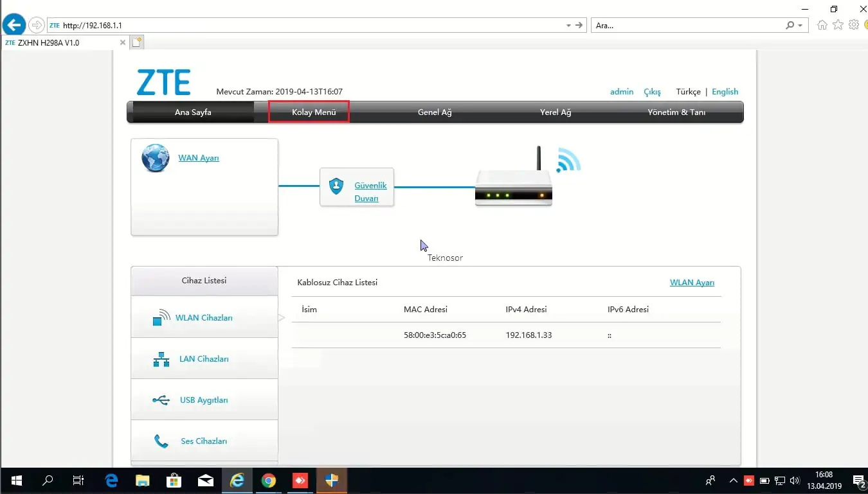Image resolution: width=868 pixels, height=494 pixels.
Task: Click the router device image
Action: [514, 186]
